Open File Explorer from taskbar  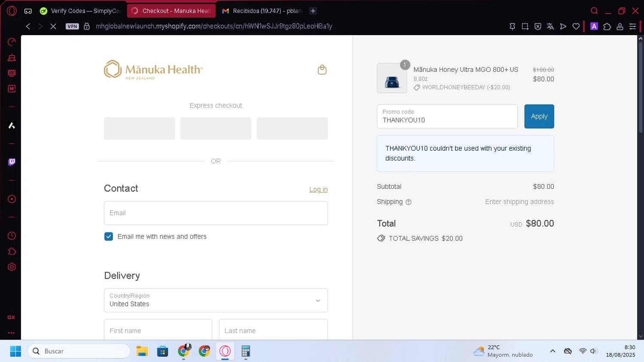coord(142,351)
